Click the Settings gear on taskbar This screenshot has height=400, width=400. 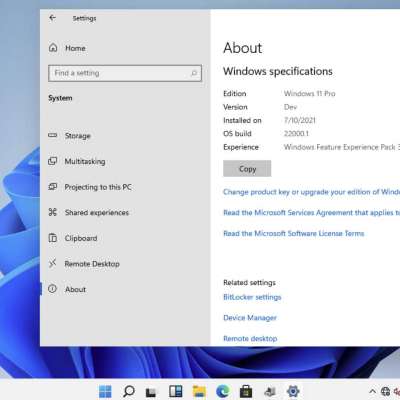[293, 391]
